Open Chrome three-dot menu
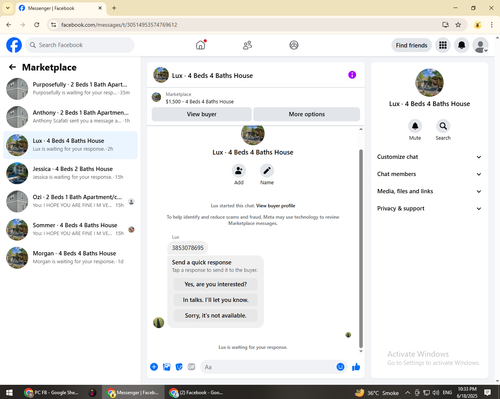The height and width of the screenshot is (399, 500). coord(492,25)
